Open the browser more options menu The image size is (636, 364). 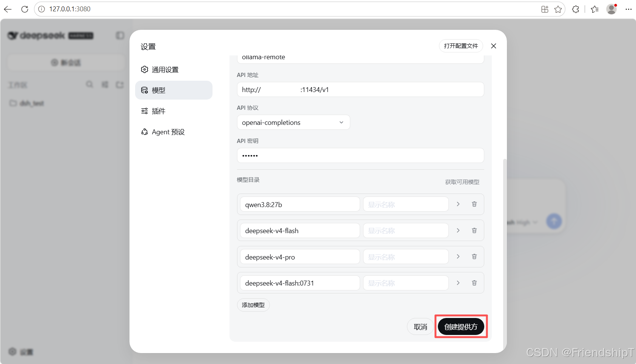point(628,9)
